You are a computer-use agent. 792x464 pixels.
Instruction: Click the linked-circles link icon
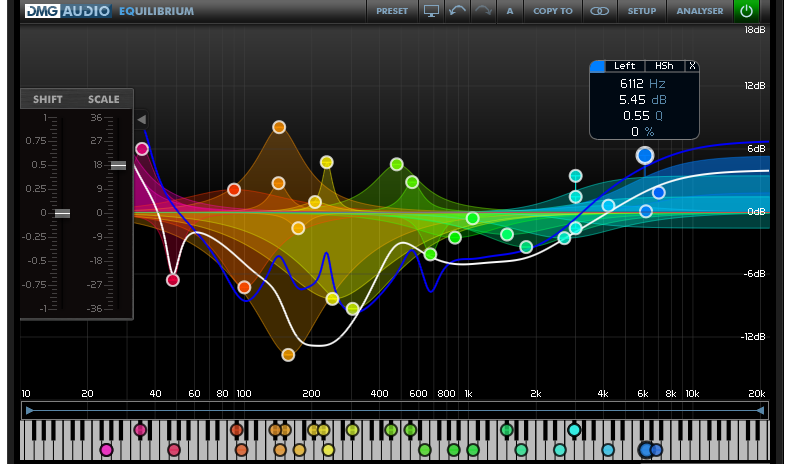599,11
